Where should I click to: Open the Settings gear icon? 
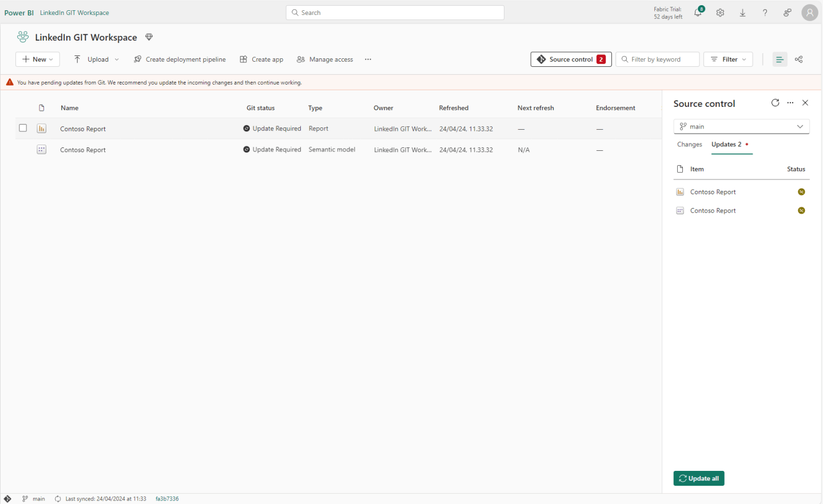tap(720, 12)
